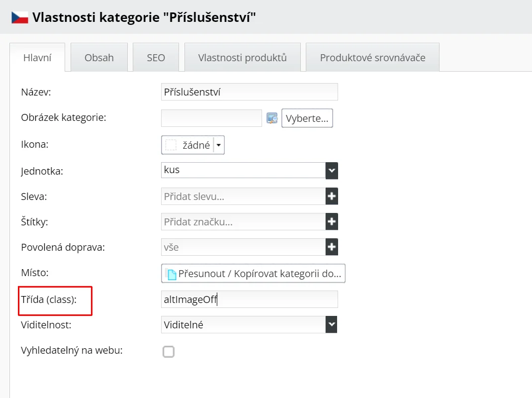Click the Czech flag icon

click(x=19, y=18)
